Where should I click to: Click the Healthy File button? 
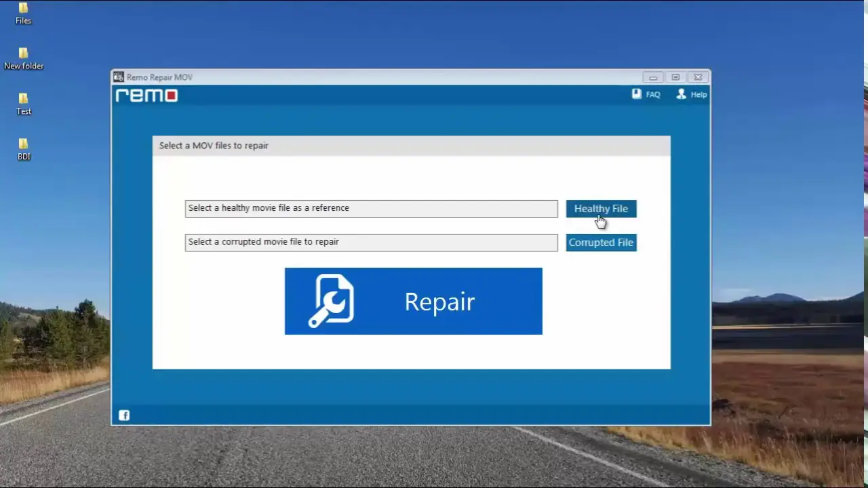coord(601,209)
